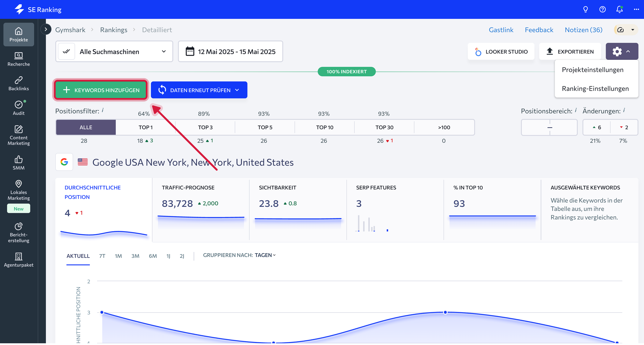Viewport: 644px width, 345px height.
Task: Click the double-checkmark search engine icon
Action: 66,52
